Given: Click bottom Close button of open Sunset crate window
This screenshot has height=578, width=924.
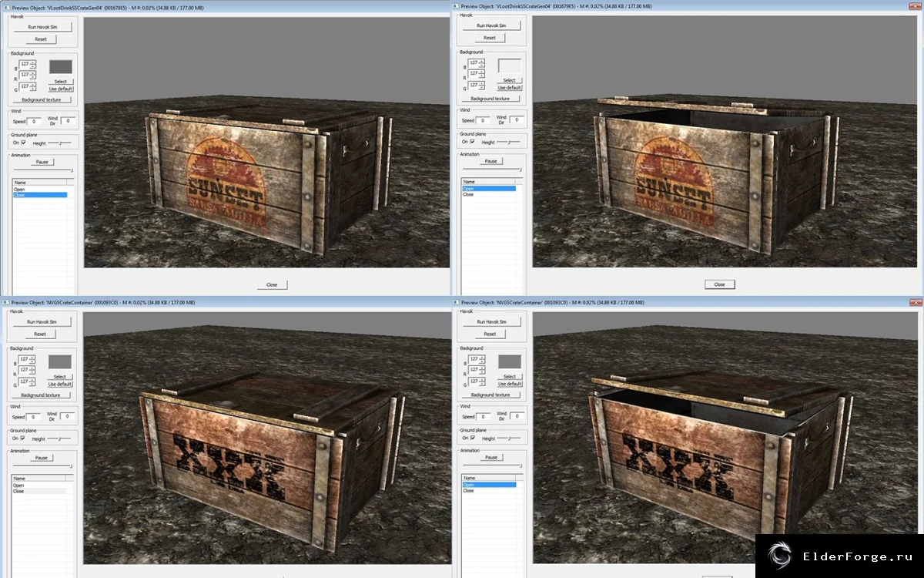Looking at the screenshot, I should click(720, 284).
